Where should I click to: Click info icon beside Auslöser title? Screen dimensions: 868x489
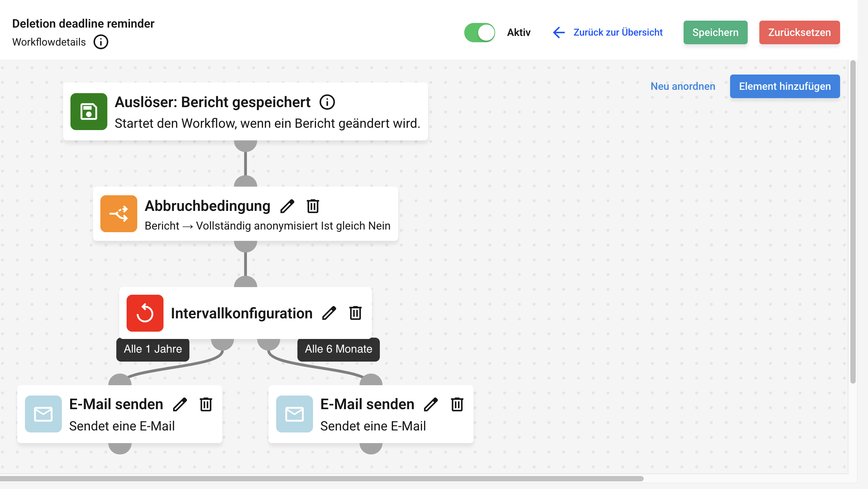(x=327, y=102)
